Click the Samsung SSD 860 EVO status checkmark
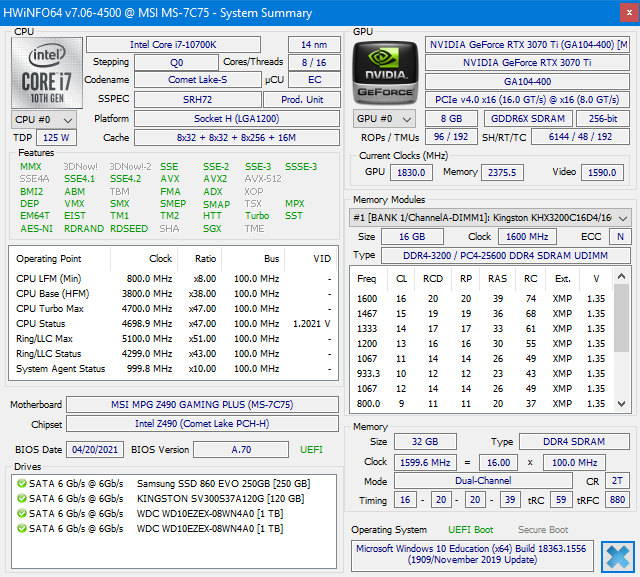640x577 pixels. (20, 483)
